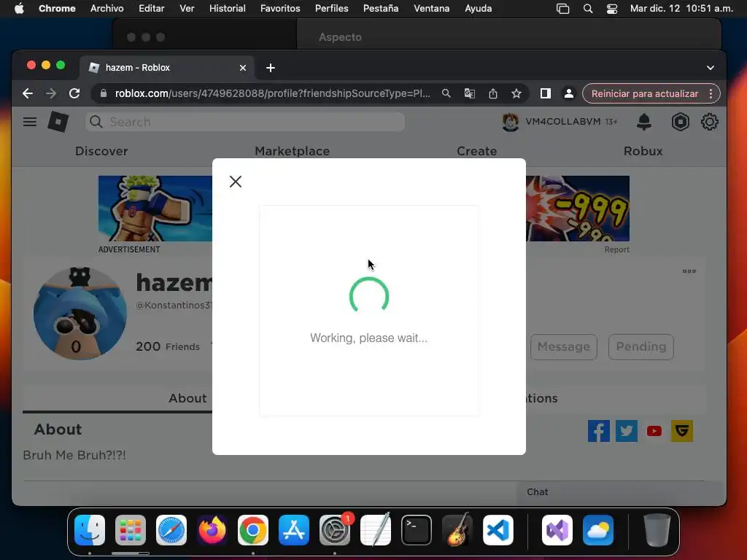Open the Favoritos menu
This screenshot has width=747, height=560.
point(280,9)
